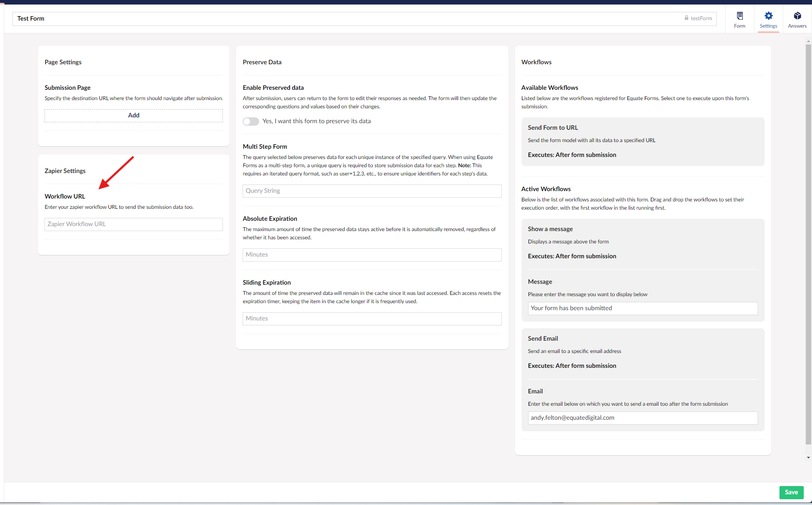Click the Query String input
The image size is (812, 505).
[x=372, y=191]
